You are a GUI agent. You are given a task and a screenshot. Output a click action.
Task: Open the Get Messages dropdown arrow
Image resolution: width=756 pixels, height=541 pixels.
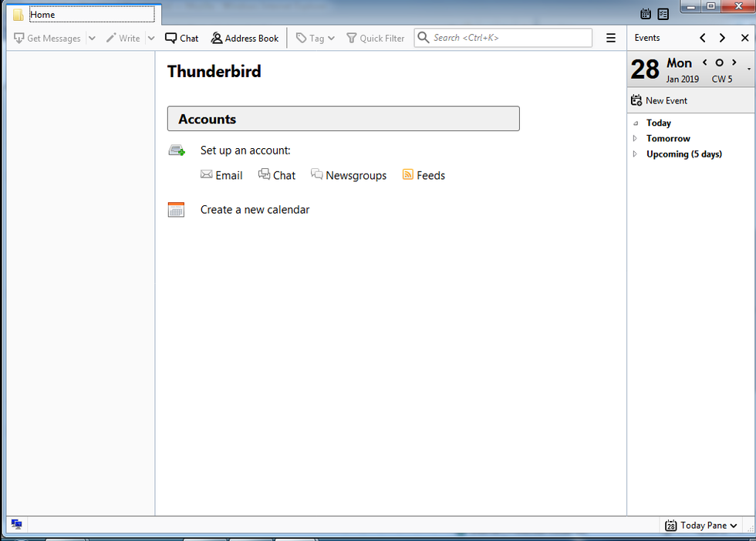click(x=92, y=38)
